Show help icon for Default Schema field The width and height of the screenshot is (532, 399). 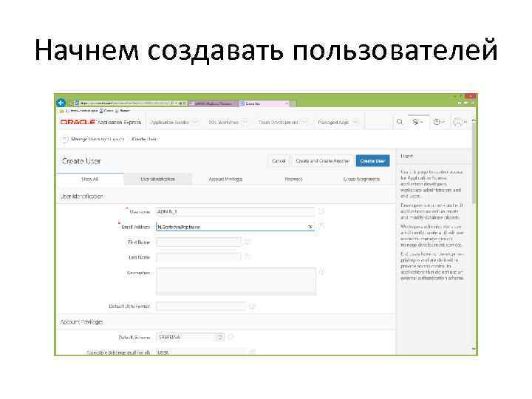point(231,337)
